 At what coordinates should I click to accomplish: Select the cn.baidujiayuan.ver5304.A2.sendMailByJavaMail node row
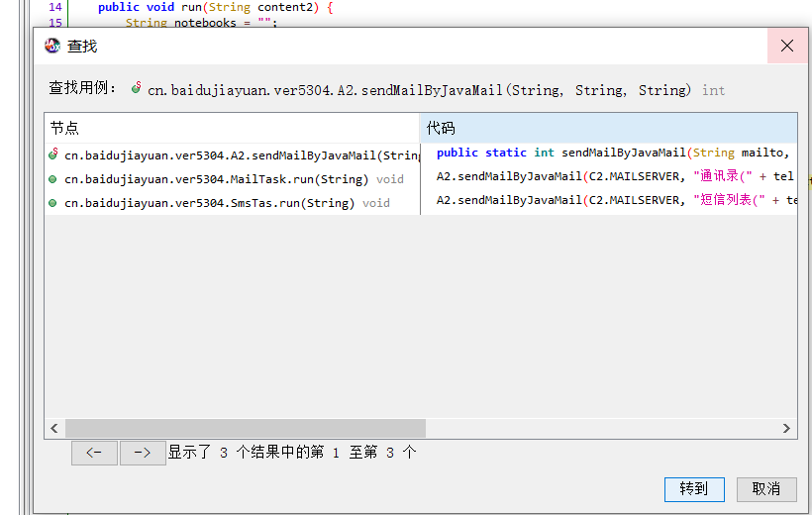tap(233, 154)
